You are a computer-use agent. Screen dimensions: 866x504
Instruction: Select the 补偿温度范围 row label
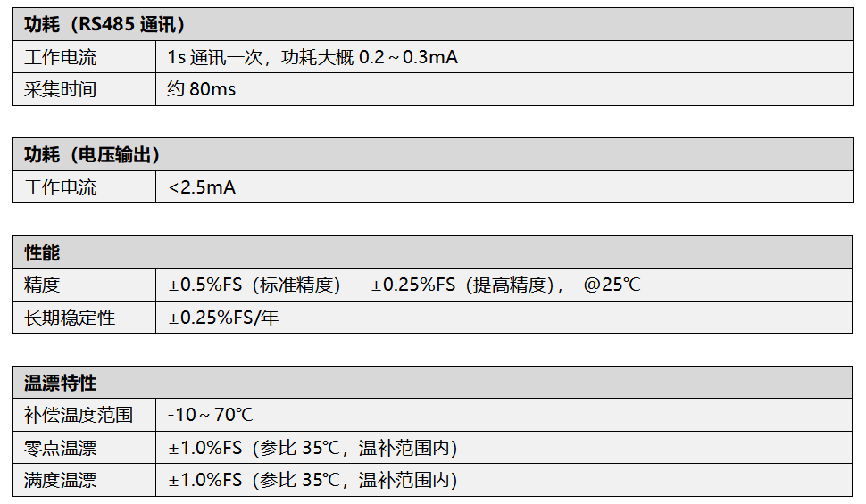[x=85, y=415]
